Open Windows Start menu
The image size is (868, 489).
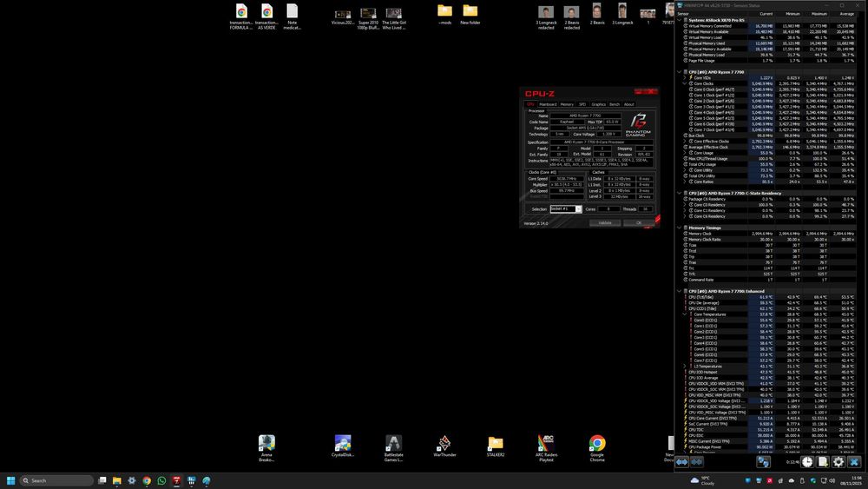pyautogui.click(x=10, y=480)
